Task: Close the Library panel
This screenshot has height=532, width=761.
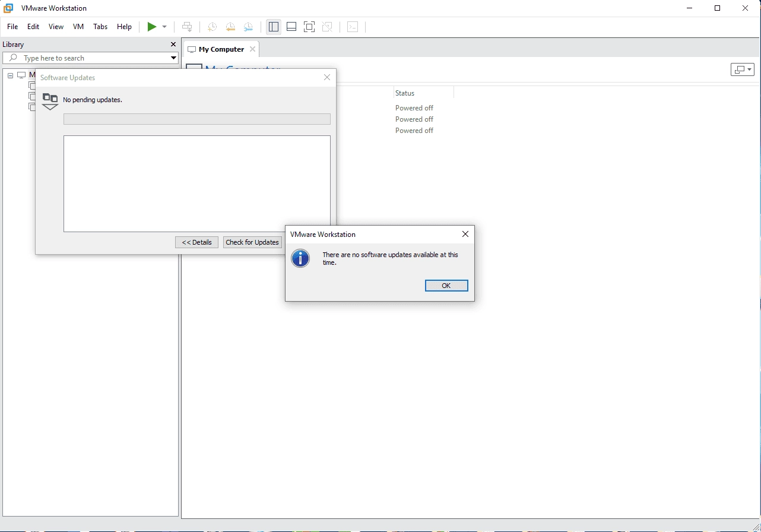Action: point(173,45)
